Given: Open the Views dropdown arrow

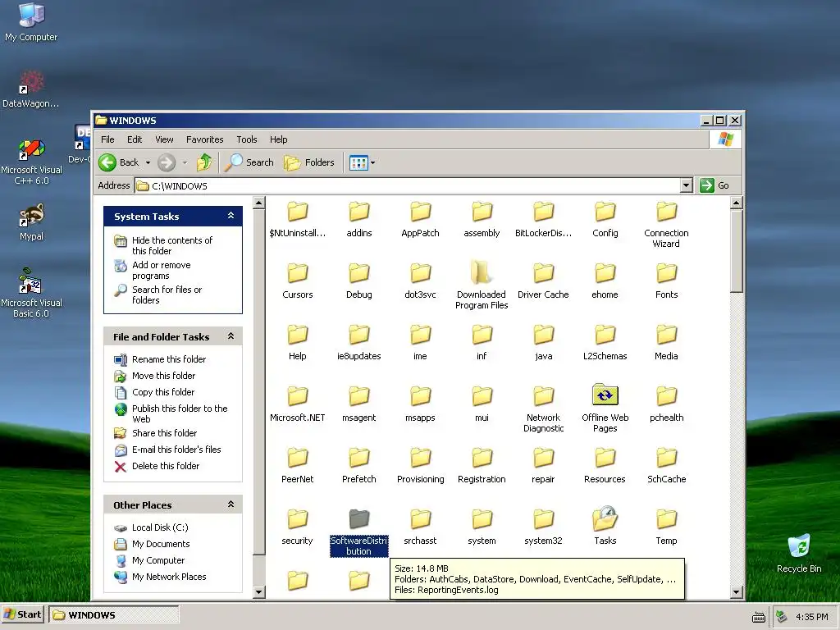Looking at the screenshot, I should 373,162.
